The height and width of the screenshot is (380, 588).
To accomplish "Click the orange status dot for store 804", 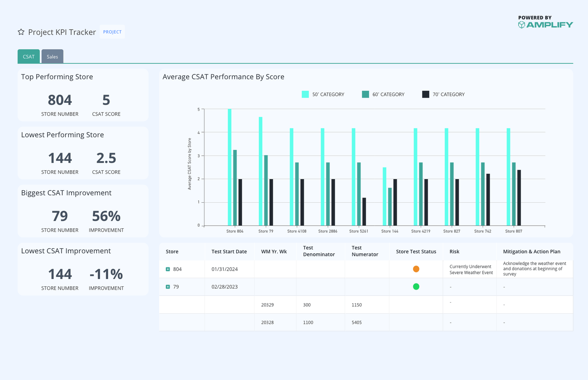I will pos(416,269).
